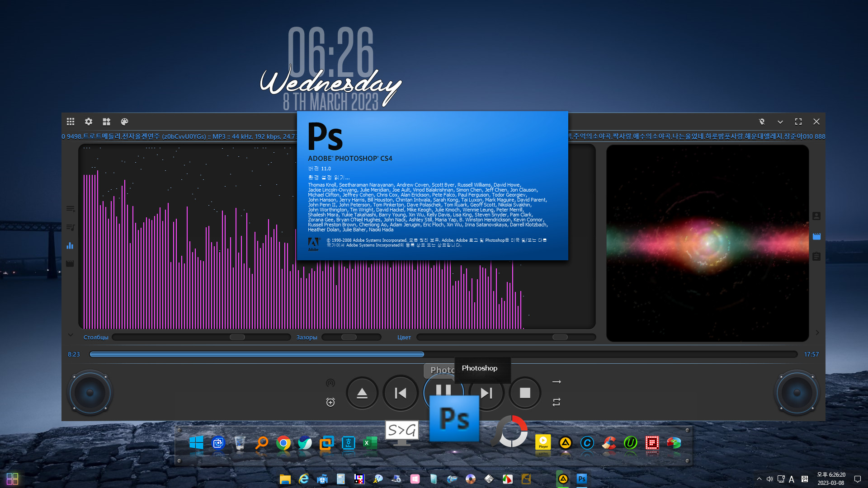Adjust the Столбцы slider
Viewport: 868px width, 488px height.
pos(202,337)
